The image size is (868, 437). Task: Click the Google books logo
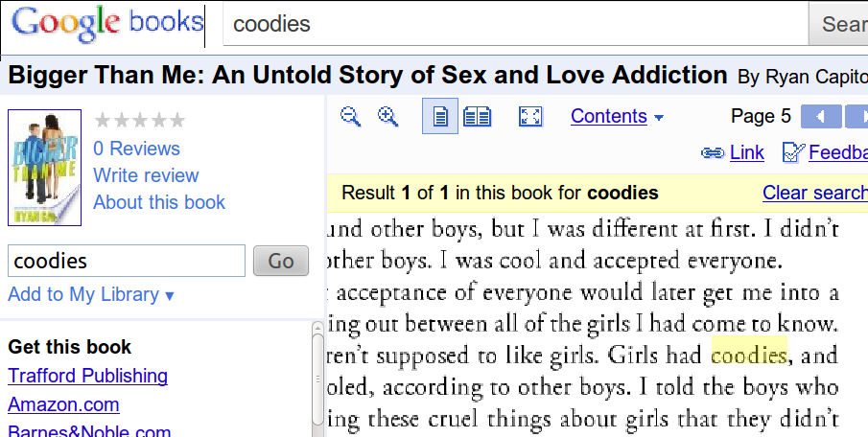[107, 23]
